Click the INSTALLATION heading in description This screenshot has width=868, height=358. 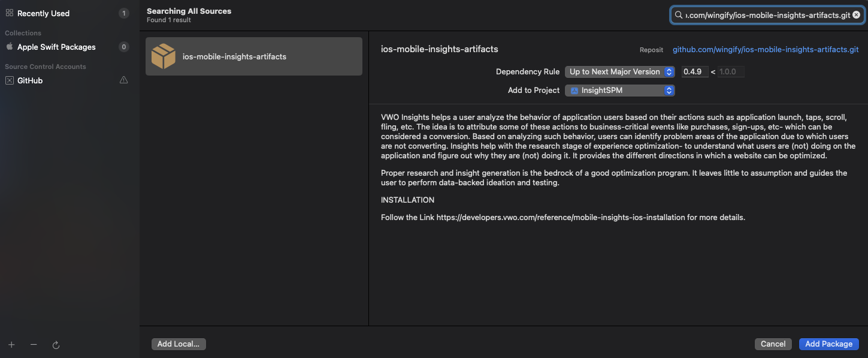(x=408, y=200)
